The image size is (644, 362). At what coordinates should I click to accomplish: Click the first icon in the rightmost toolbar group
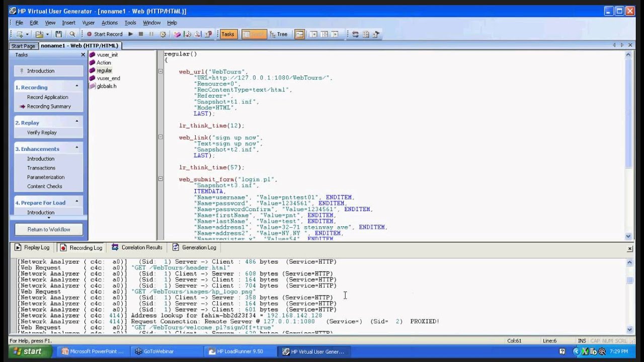click(x=355, y=34)
